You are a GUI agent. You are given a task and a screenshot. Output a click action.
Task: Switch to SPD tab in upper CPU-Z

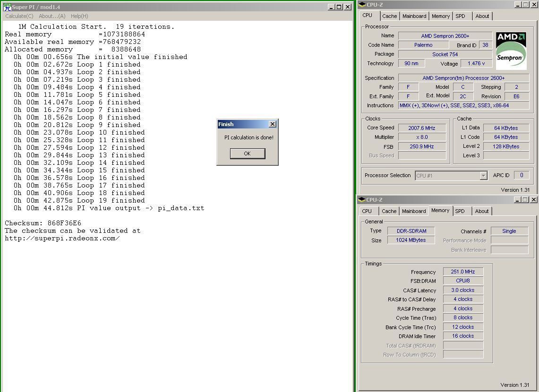460,16
